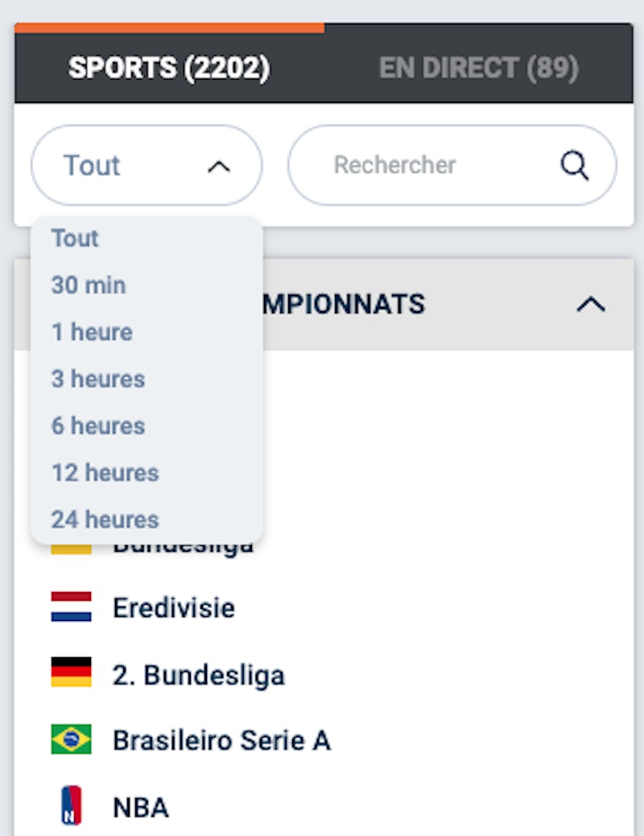
Task: Select the Tout option in the list
Action: [75, 238]
